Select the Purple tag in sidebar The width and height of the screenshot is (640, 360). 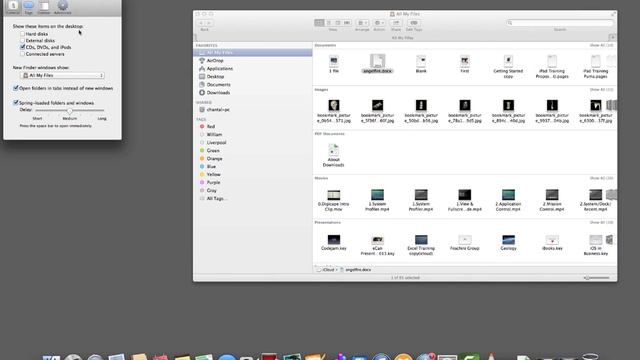(x=253, y=182)
